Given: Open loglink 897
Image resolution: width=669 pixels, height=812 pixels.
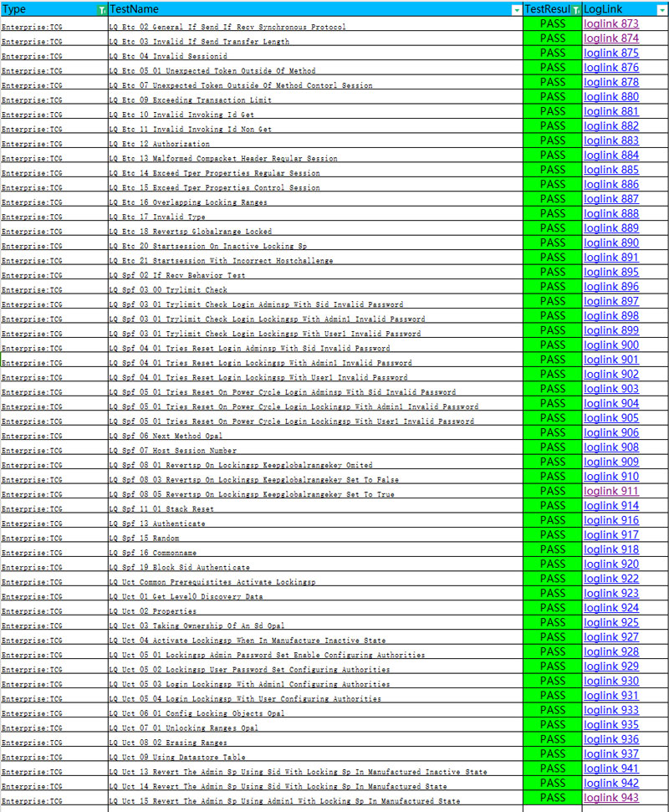Looking at the screenshot, I should [x=611, y=301].
